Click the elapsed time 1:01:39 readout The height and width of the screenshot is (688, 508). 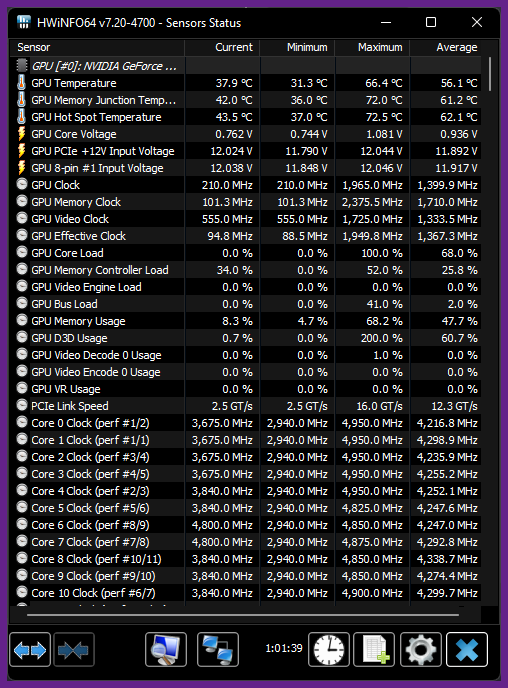(284, 648)
